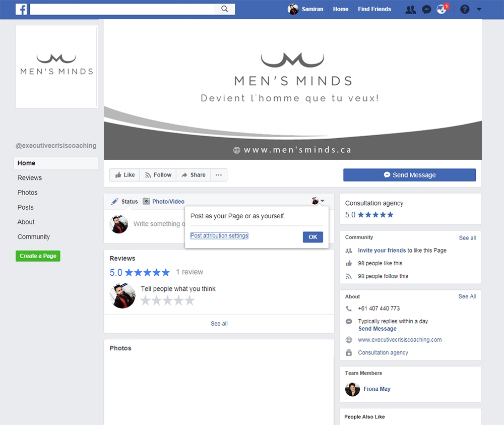The image size is (504, 425).
Task: Click the OK button in the attribution popup
Action: [x=312, y=237]
